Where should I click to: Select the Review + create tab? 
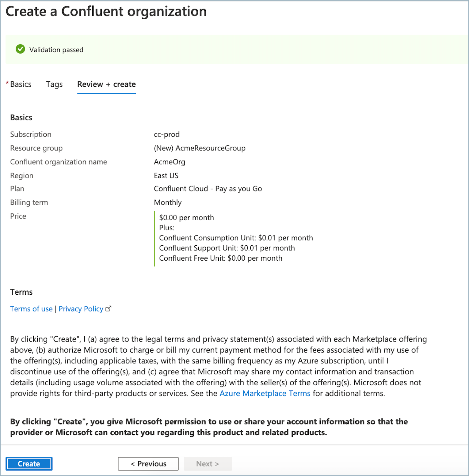tap(106, 84)
